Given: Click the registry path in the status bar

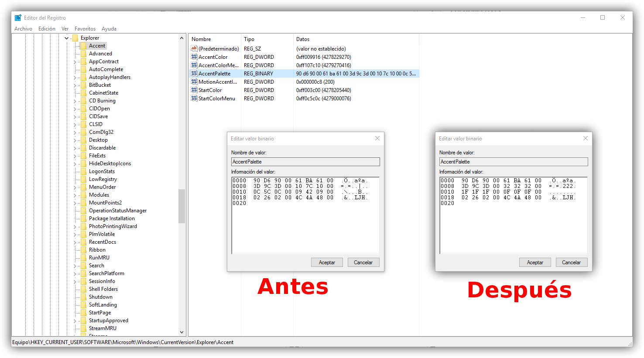Looking at the screenshot, I should coord(123,342).
